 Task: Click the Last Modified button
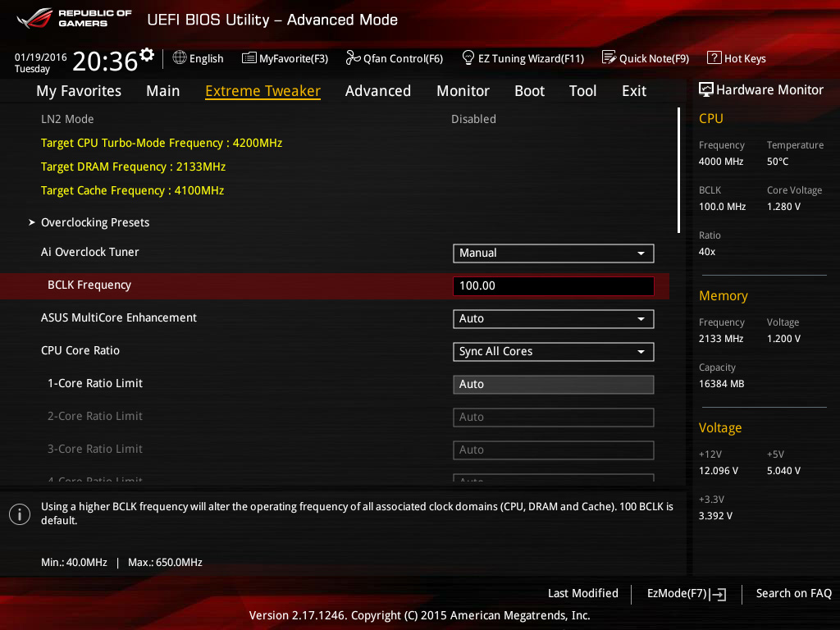(582, 594)
